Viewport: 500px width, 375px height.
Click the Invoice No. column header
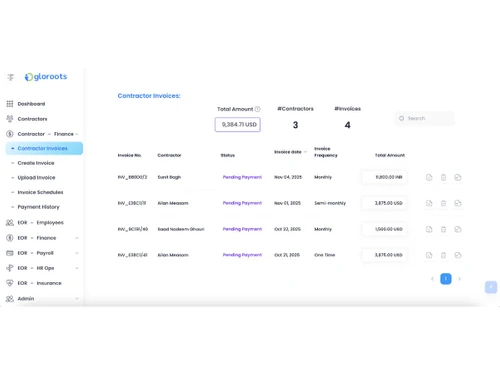click(x=130, y=155)
